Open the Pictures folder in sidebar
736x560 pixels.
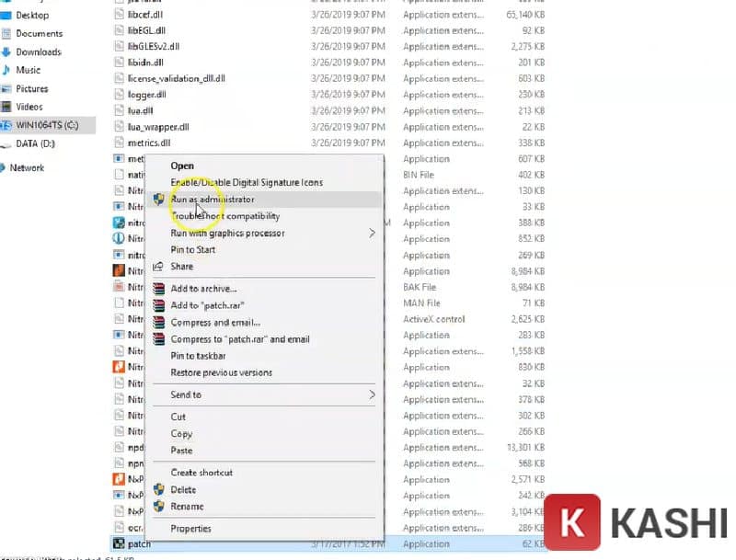coord(35,88)
